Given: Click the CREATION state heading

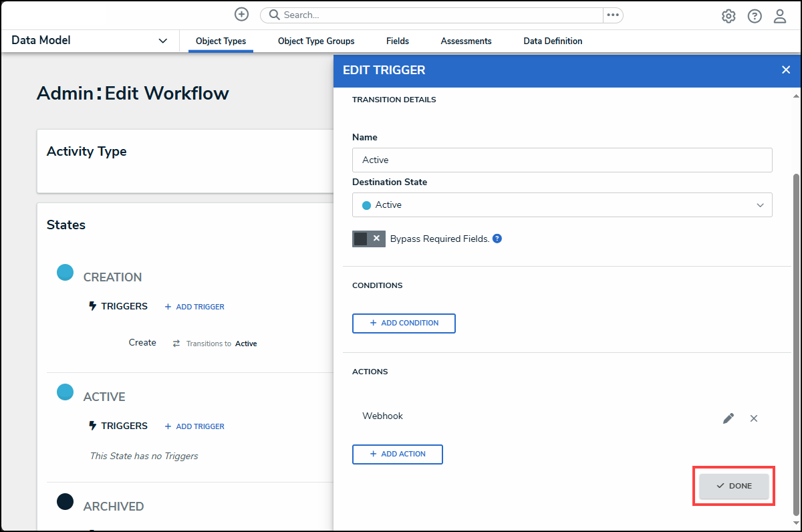Looking at the screenshot, I should (112, 277).
